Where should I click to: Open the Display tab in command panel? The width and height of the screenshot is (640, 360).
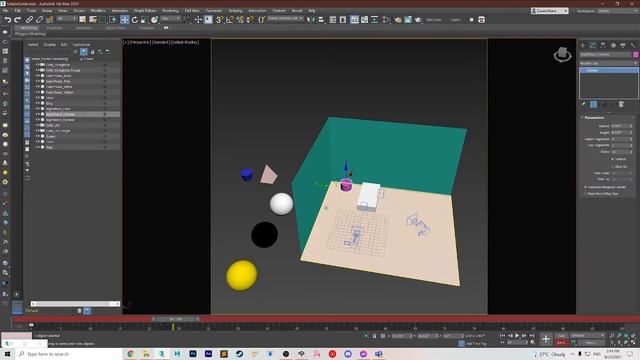coord(623,45)
